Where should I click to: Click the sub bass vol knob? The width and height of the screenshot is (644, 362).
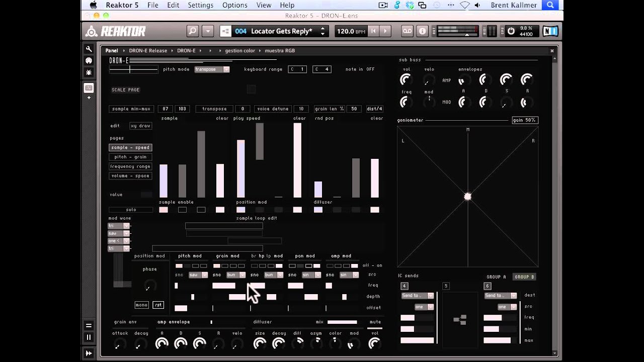click(406, 79)
